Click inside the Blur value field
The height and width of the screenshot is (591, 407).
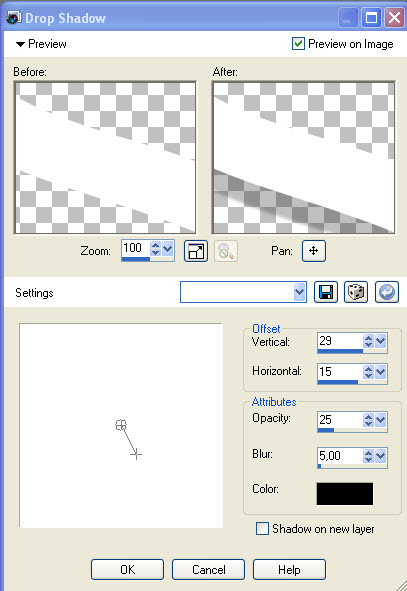pos(340,456)
